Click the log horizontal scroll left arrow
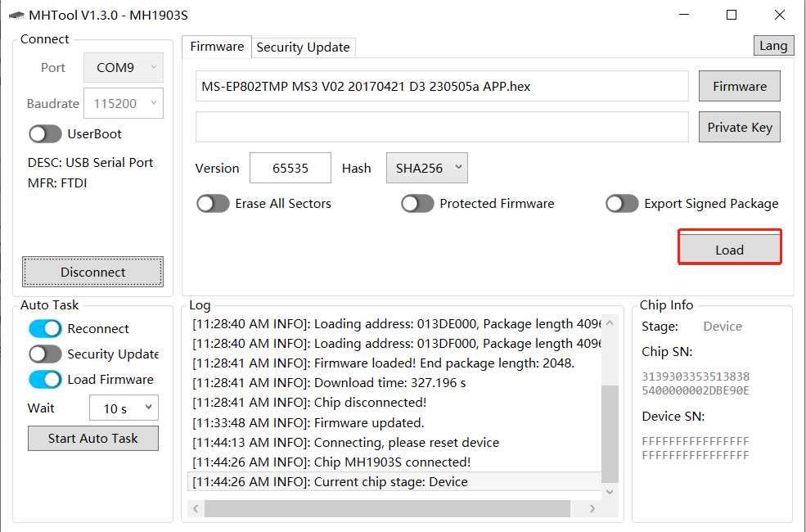 pyautogui.click(x=196, y=509)
